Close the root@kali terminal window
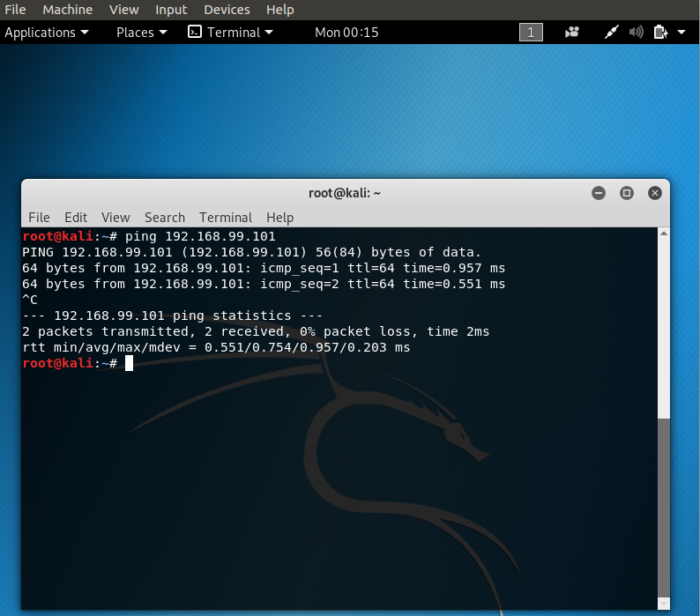Screen dimensions: 700x616 click(655, 193)
